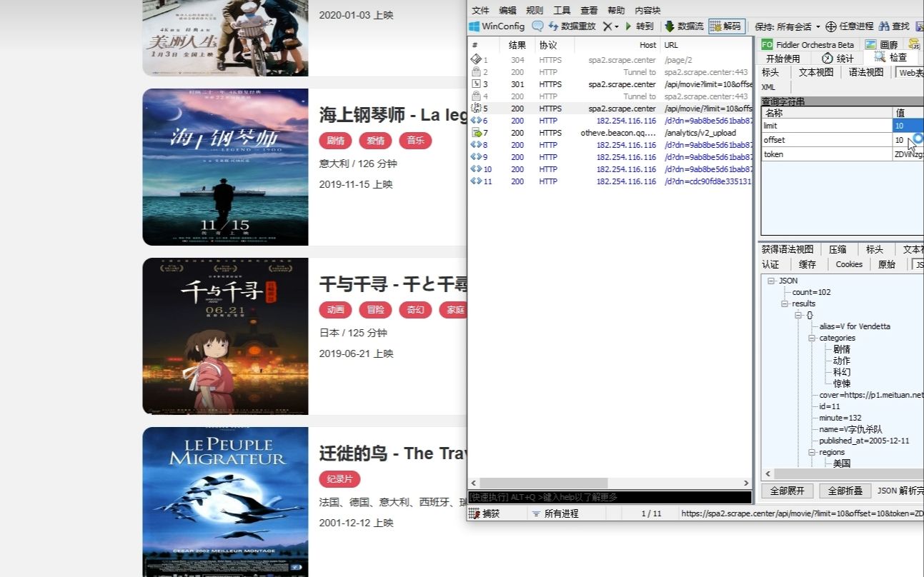Viewport: 924px width, 577px height.
Task: Open the 规则 menu
Action: pyautogui.click(x=535, y=10)
